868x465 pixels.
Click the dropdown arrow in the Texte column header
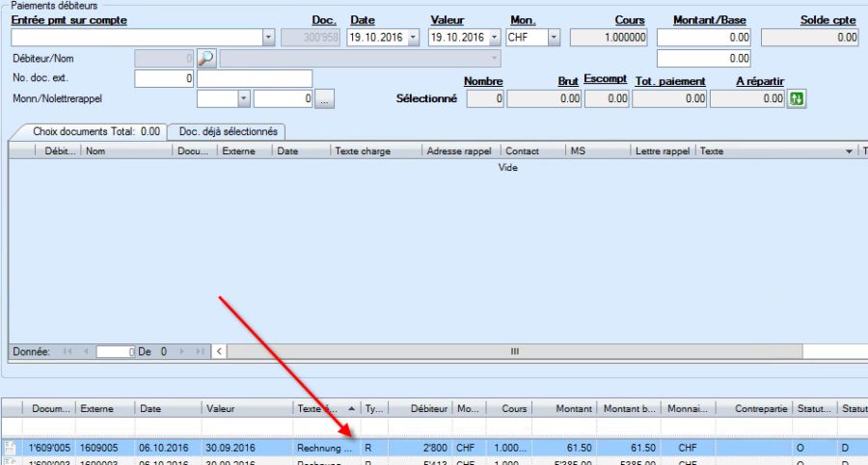(x=849, y=151)
